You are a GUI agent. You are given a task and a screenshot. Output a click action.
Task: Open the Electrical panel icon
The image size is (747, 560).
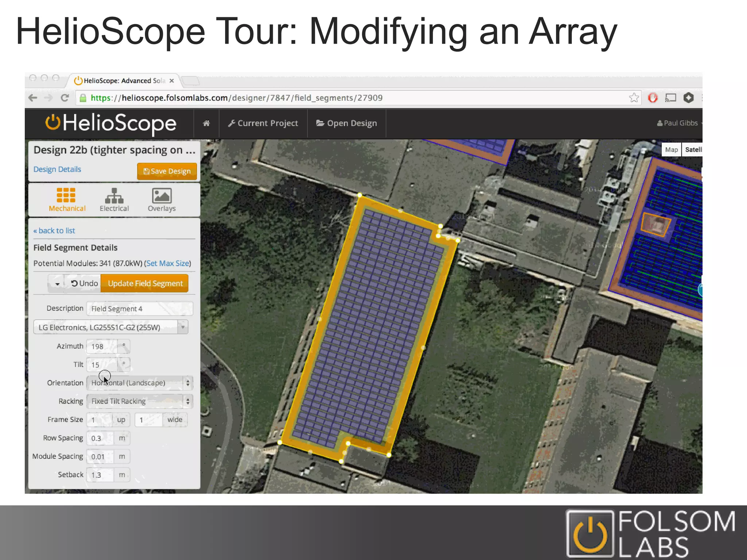point(114,199)
